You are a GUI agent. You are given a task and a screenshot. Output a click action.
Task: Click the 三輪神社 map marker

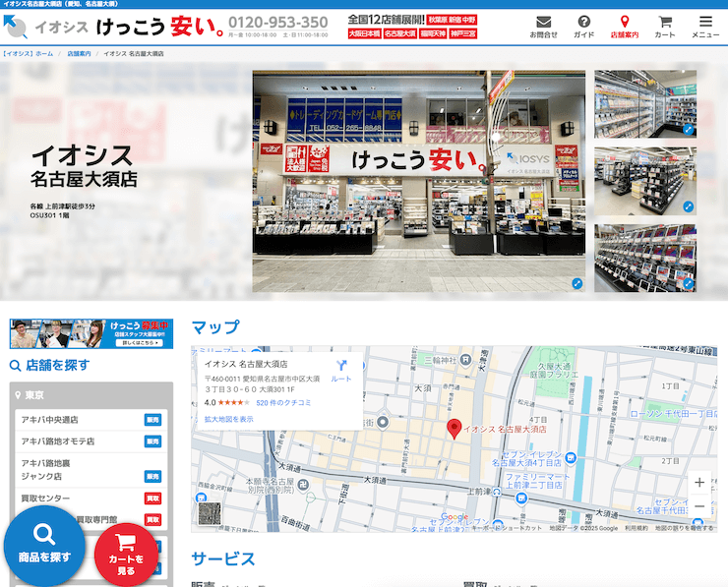point(465,360)
